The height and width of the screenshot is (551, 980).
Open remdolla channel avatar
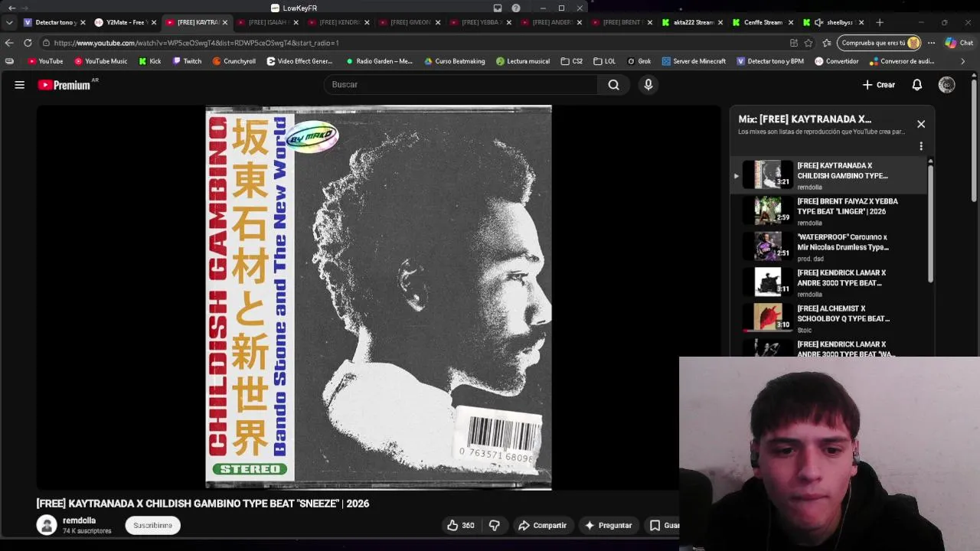(47, 525)
